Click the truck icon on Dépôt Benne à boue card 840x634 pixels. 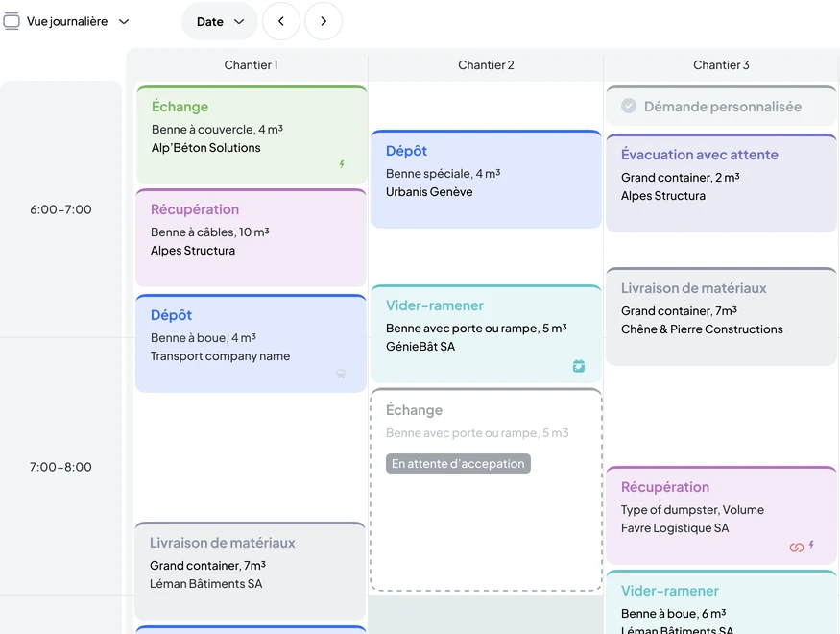click(341, 374)
